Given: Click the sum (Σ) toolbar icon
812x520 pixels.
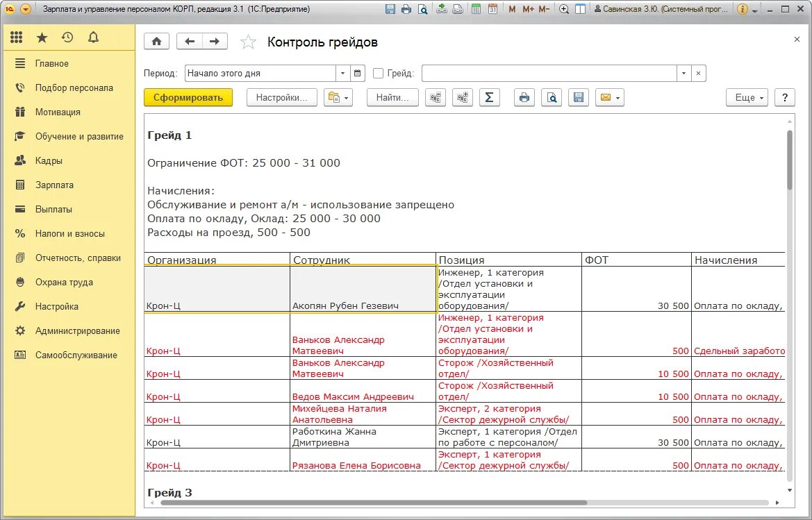Looking at the screenshot, I should [489, 97].
